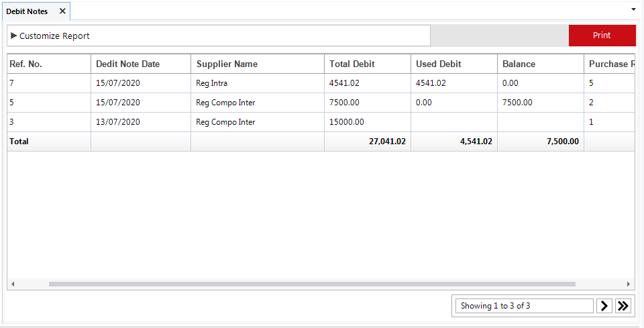Click balance 7500.00 in the Reg Compo Inter row

(x=517, y=103)
